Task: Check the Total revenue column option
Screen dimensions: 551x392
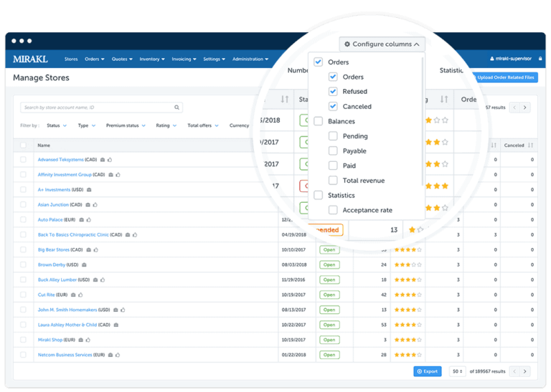Action: coord(333,181)
